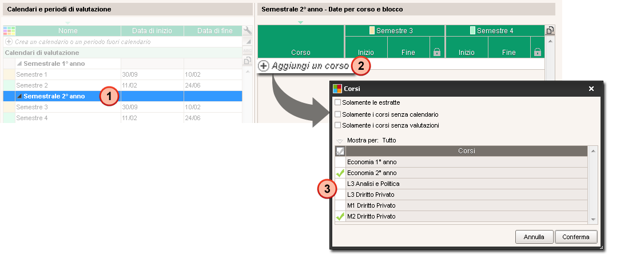Select the Semestre 3 row
Image resolution: width=644 pixels, height=258 pixels.
tap(122, 107)
